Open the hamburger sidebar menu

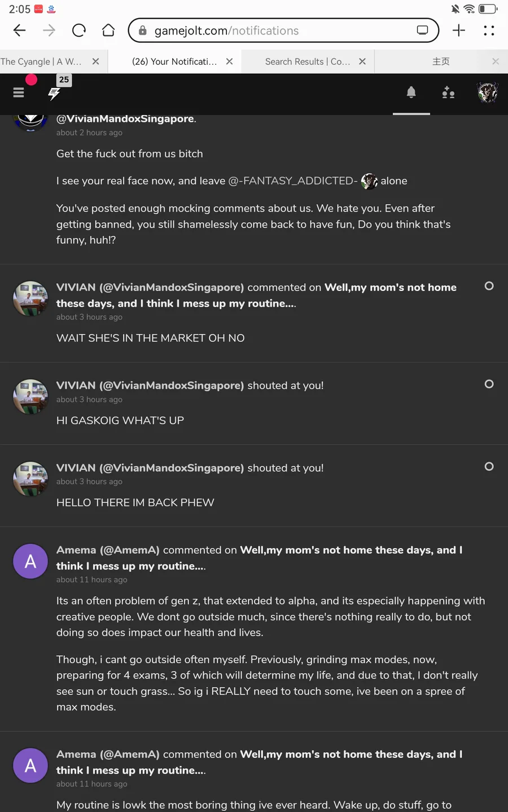click(x=19, y=92)
